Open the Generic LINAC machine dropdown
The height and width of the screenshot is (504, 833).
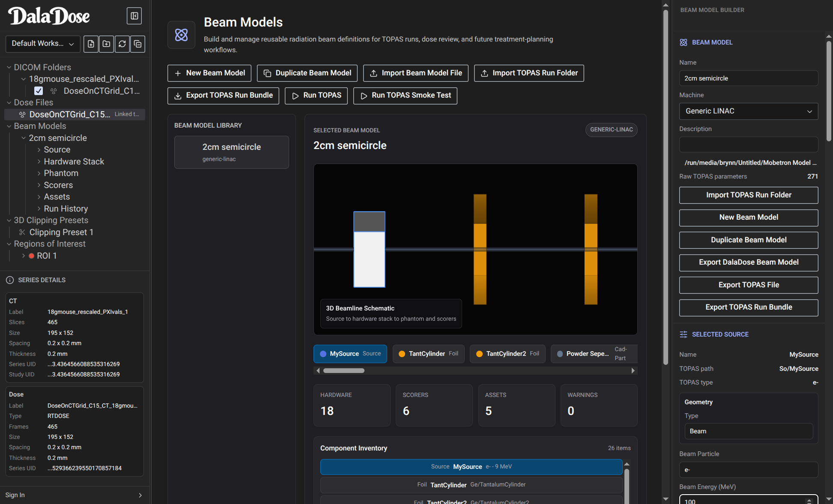click(x=749, y=111)
